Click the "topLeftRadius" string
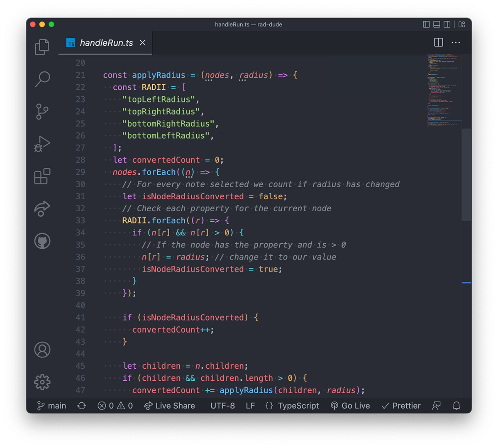 (x=159, y=99)
